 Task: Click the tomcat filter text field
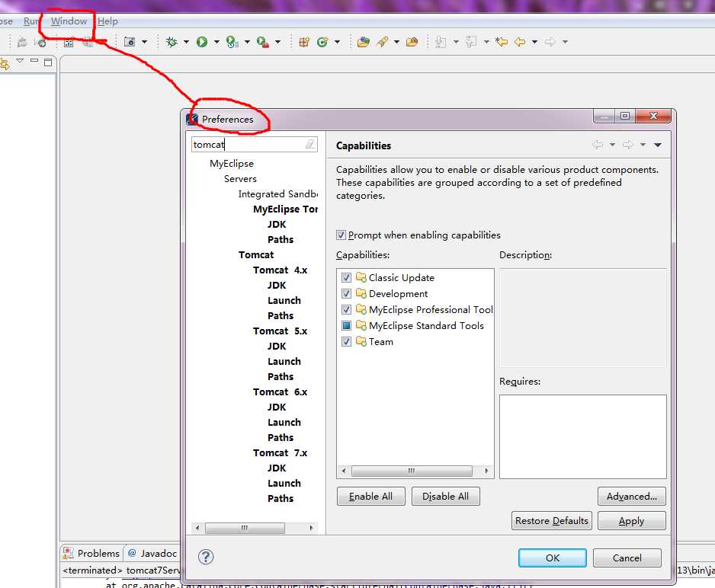click(248, 145)
